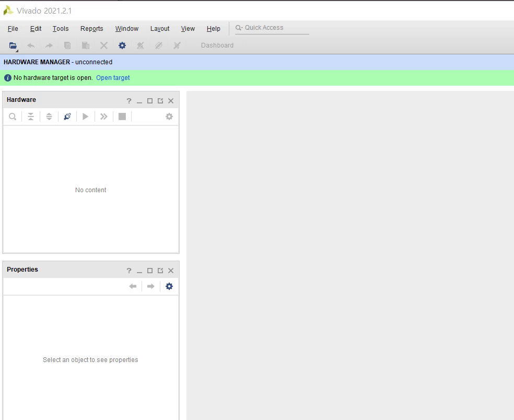Click the Copy icon in main toolbar
The width and height of the screenshot is (514, 420).
[x=67, y=45]
